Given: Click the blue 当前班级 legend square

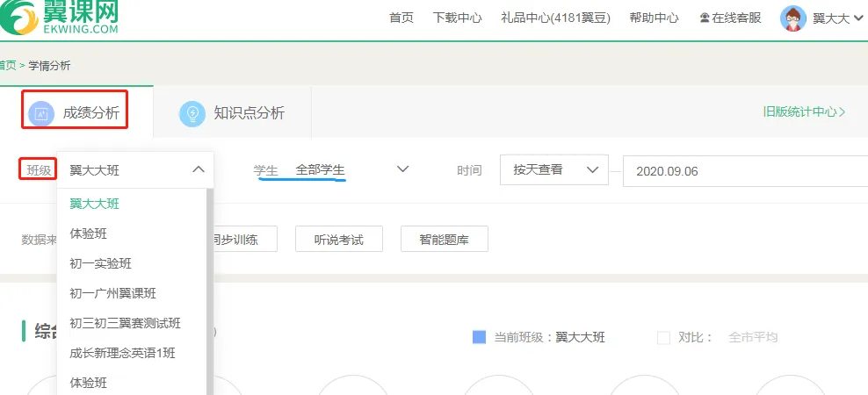Looking at the screenshot, I should click(x=479, y=337).
